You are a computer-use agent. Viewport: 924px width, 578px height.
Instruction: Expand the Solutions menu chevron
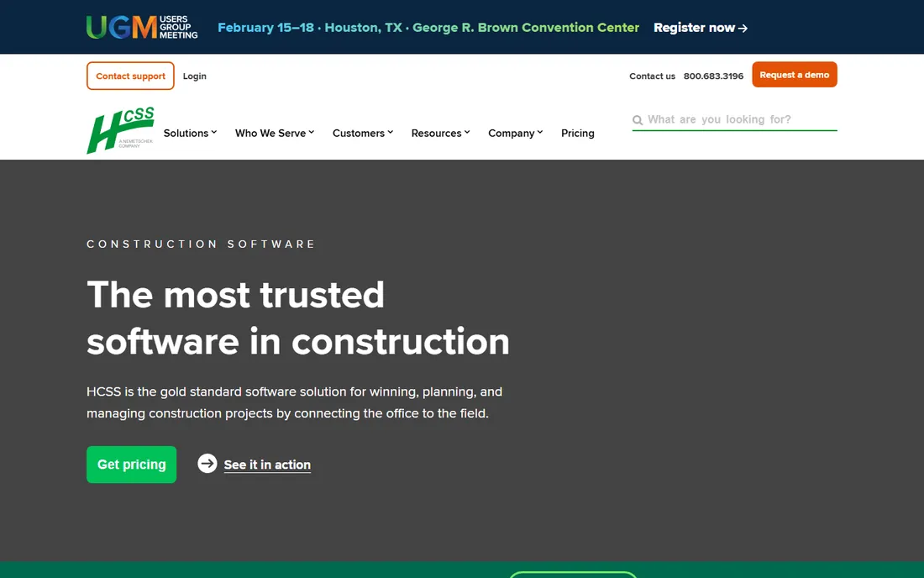point(214,132)
